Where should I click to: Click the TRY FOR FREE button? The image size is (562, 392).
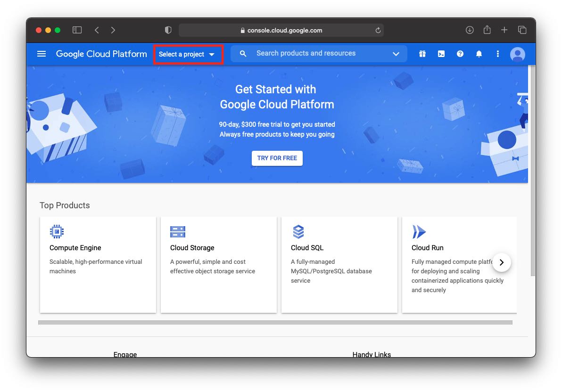pyautogui.click(x=277, y=158)
